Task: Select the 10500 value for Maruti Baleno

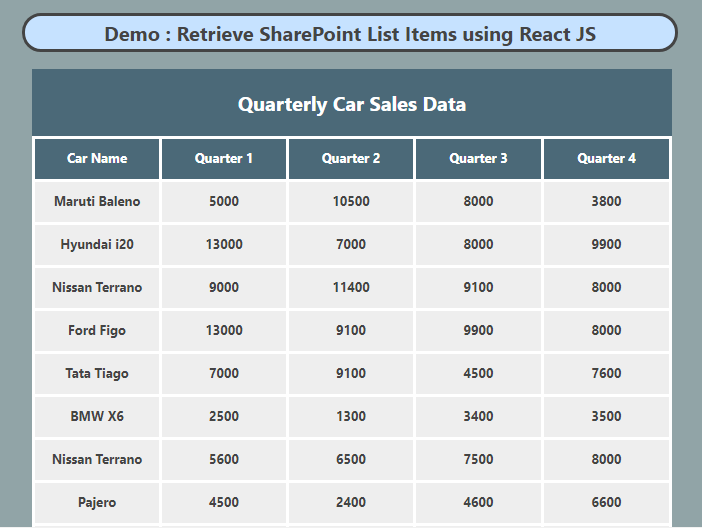Action: coord(351,202)
